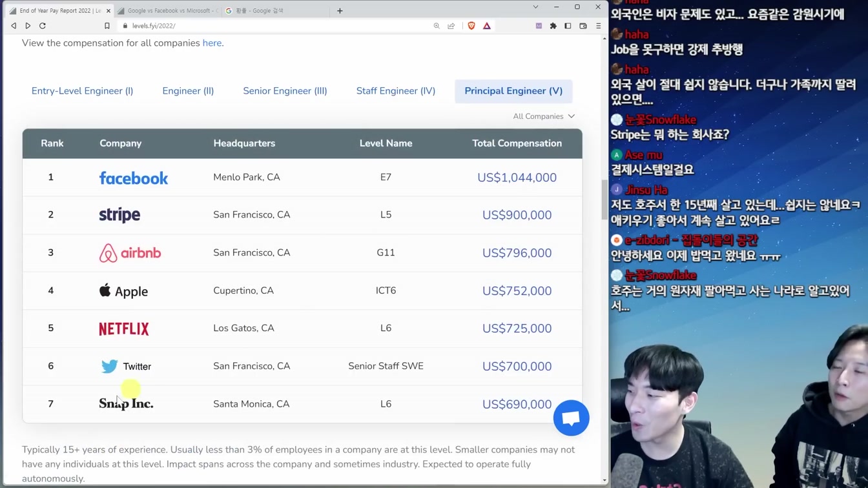Open the US$700,000 compensation for Twitter
The width and height of the screenshot is (868, 488).
coord(517,367)
